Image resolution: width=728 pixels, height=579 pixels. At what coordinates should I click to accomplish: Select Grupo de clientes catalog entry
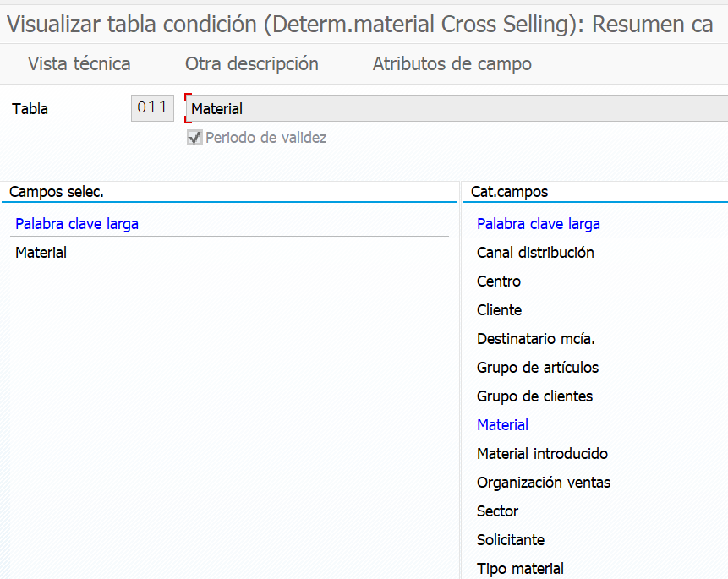(534, 396)
